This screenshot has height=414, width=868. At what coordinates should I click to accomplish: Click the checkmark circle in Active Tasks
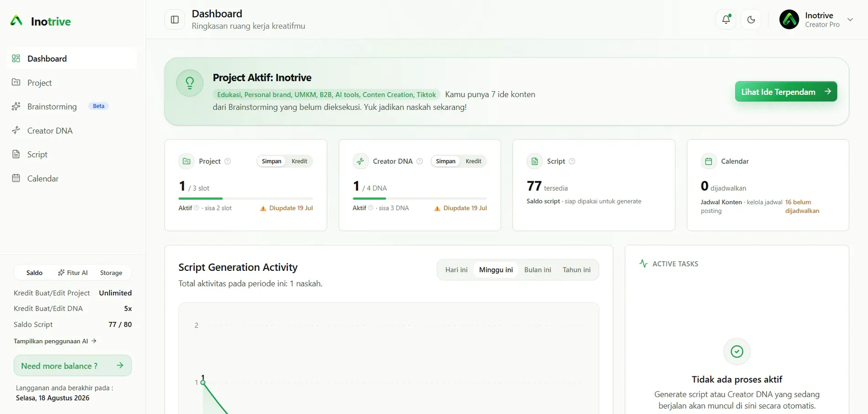click(737, 351)
